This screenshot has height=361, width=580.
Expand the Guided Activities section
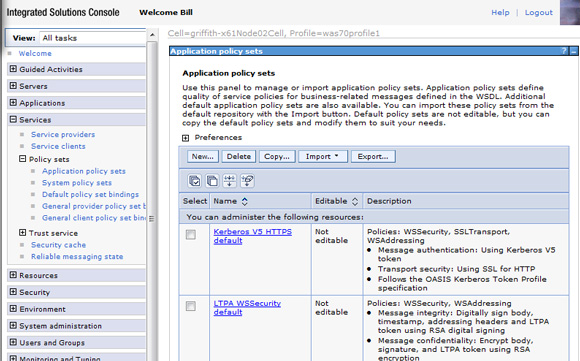click(13, 69)
